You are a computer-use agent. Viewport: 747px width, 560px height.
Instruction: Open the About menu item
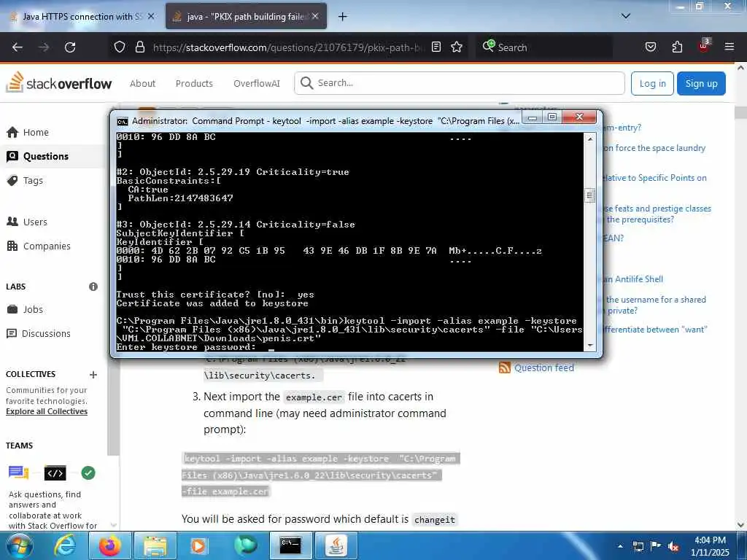[x=142, y=83]
